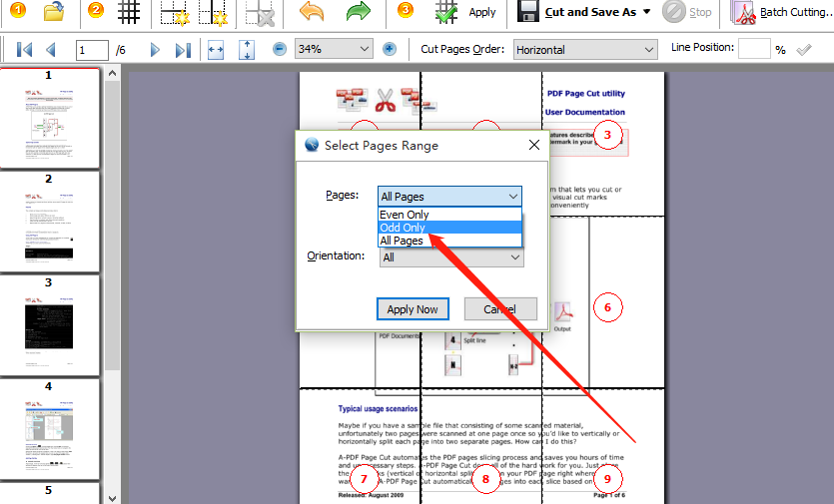Click the Apply Now button
This screenshot has height=504, width=834.
(413, 309)
